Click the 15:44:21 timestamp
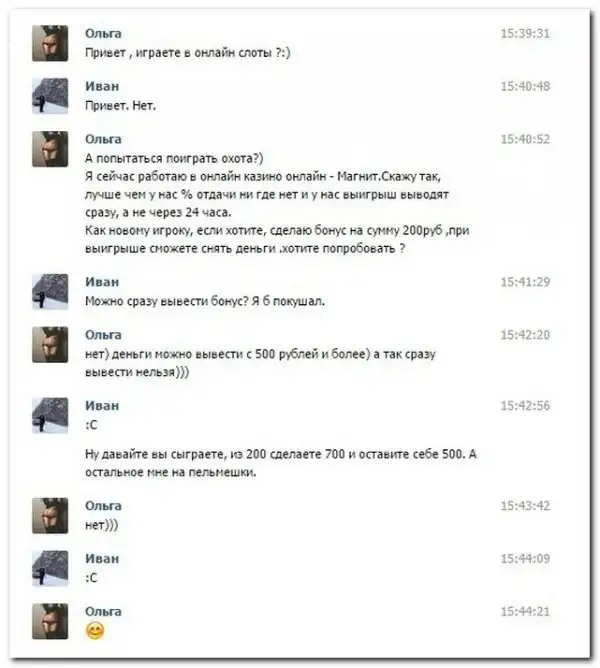 pyautogui.click(x=525, y=611)
